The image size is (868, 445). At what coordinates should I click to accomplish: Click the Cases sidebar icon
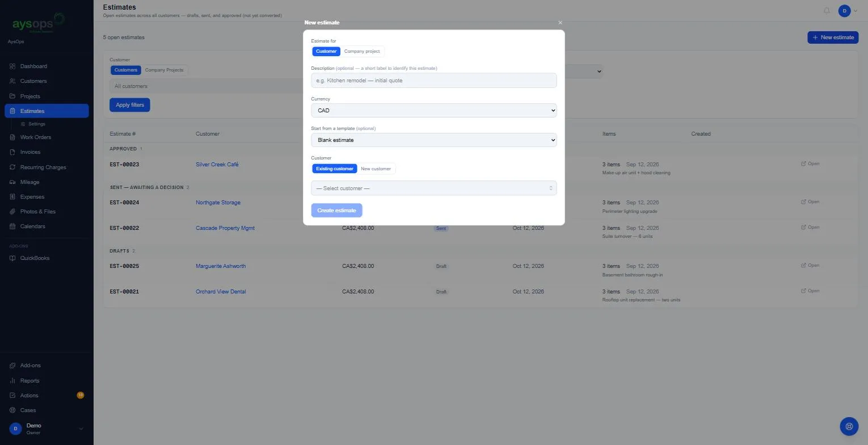tap(12, 410)
